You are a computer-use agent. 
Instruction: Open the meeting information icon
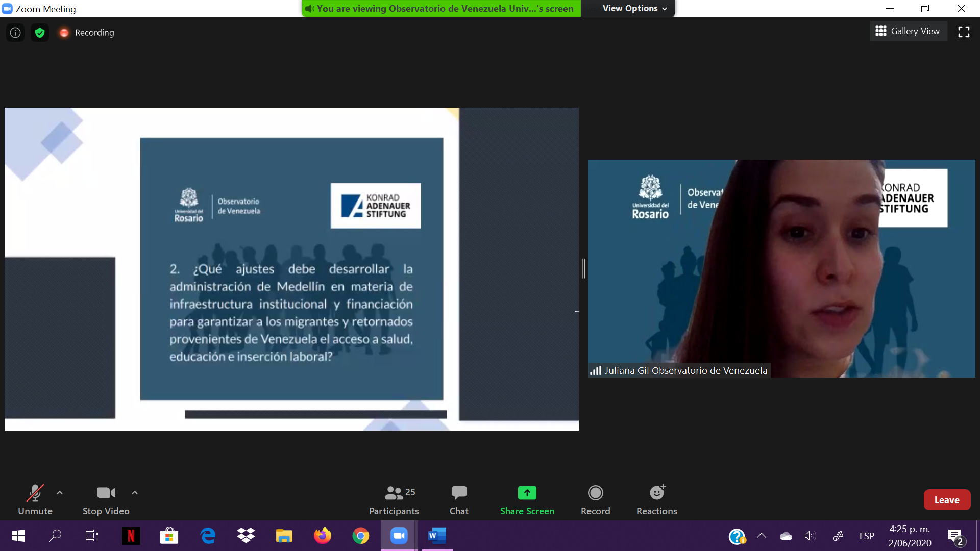point(15,33)
